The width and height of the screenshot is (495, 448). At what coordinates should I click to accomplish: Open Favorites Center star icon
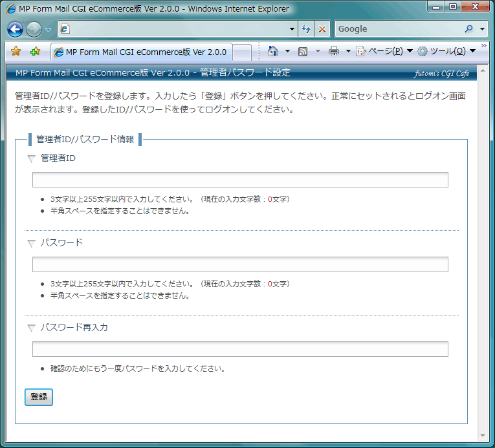pos(16,51)
